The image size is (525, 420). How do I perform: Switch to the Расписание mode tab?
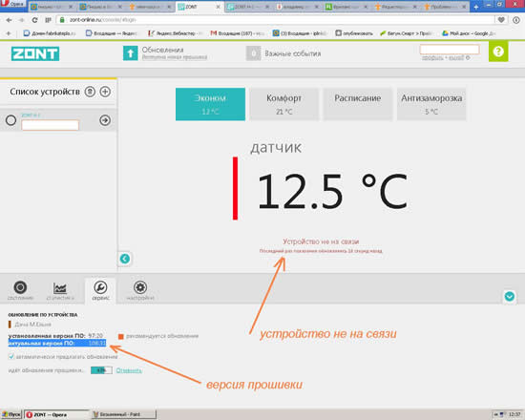(x=358, y=104)
